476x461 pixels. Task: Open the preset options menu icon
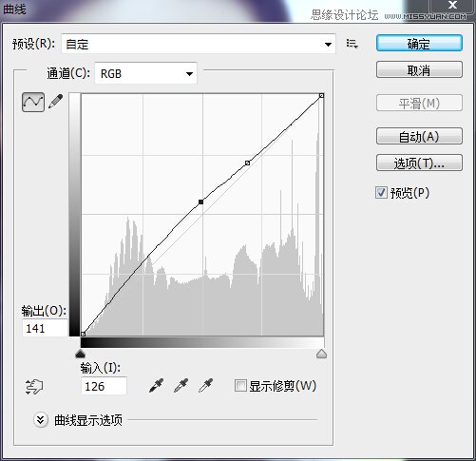(x=352, y=44)
